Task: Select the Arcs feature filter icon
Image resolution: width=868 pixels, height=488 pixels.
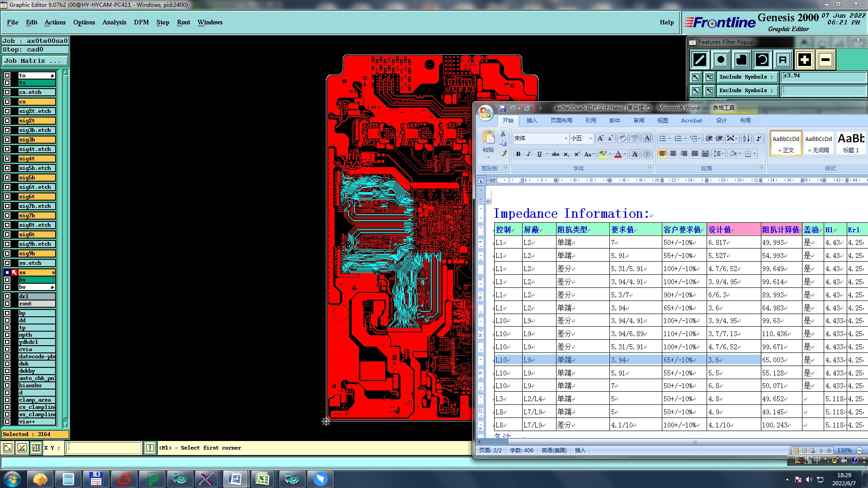Action: click(762, 60)
